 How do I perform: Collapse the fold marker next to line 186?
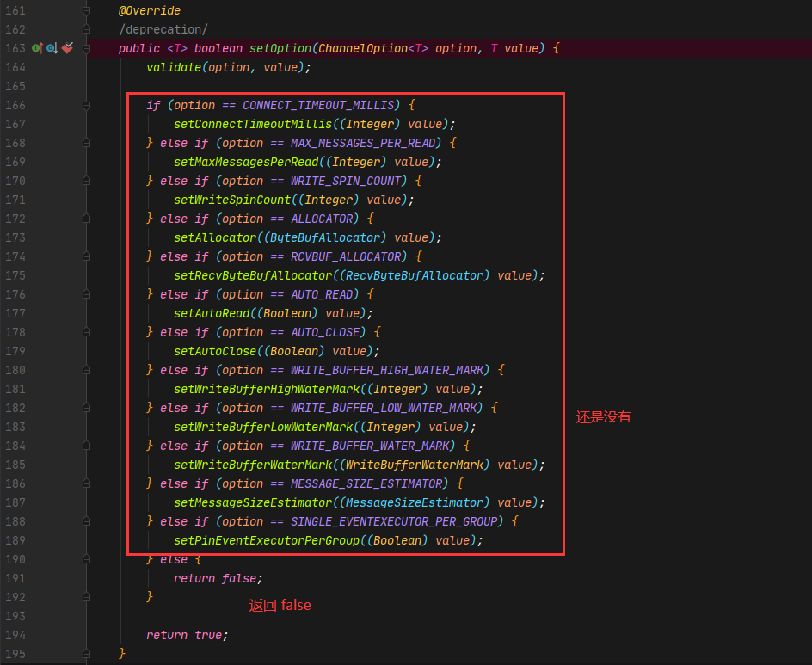click(85, 483)
